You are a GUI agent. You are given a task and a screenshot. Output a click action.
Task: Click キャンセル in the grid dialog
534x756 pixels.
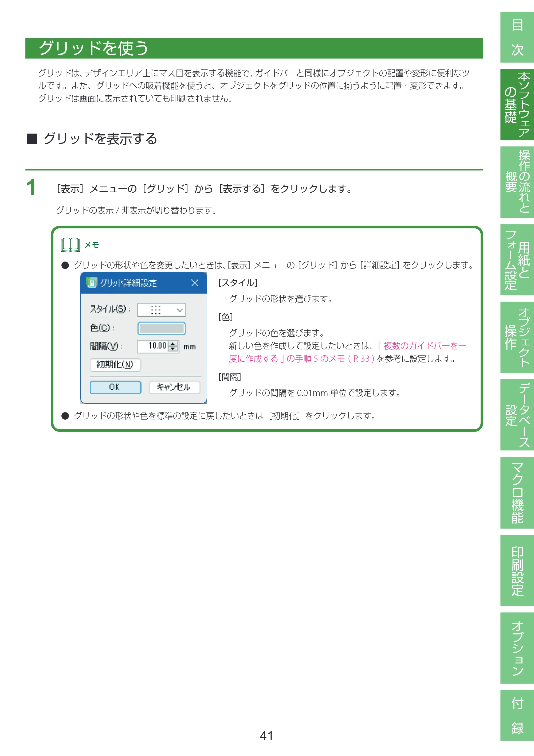(x=174, y=387)
